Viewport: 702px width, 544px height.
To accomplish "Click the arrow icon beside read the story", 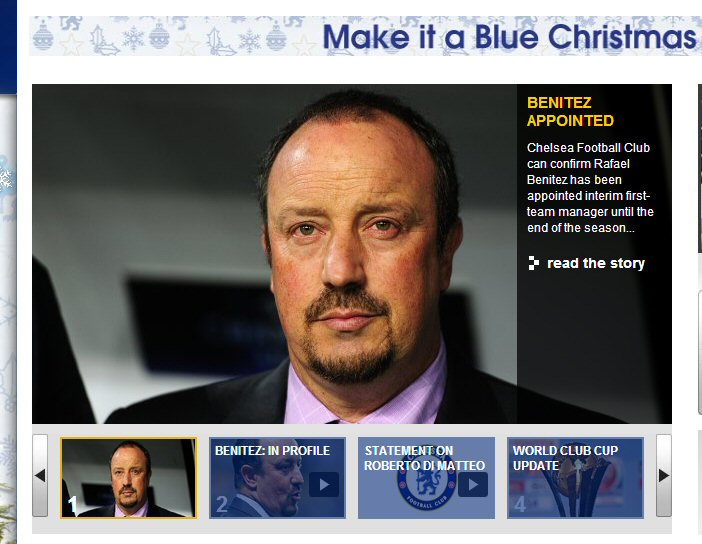I will tap(533, 263).
